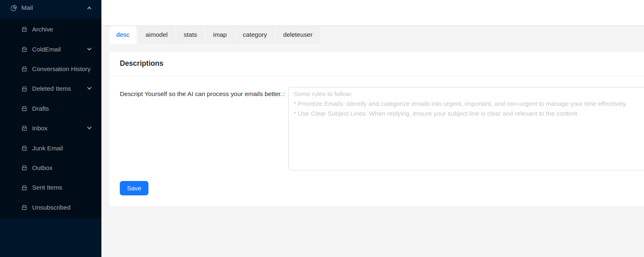Click the Conversation History folder icon
This screenshot has height=257, width=644.
[x=25, y=69]
